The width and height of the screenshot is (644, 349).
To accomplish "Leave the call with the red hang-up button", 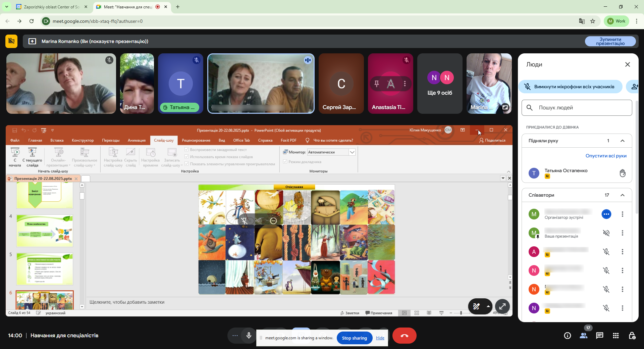I will 404,336.
